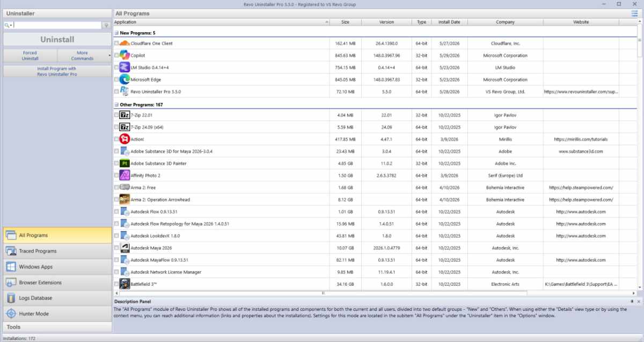
Task: Click Adobe Substance 3D Painter Pt icon
Action: click(x=125, y=163)
